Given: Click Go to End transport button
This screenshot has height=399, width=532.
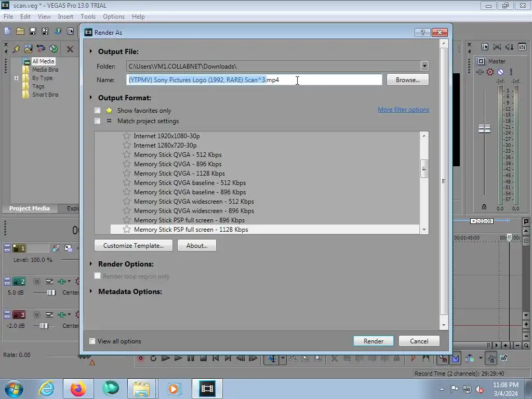Looking at the screenshot, I should (x=228, y=358).
